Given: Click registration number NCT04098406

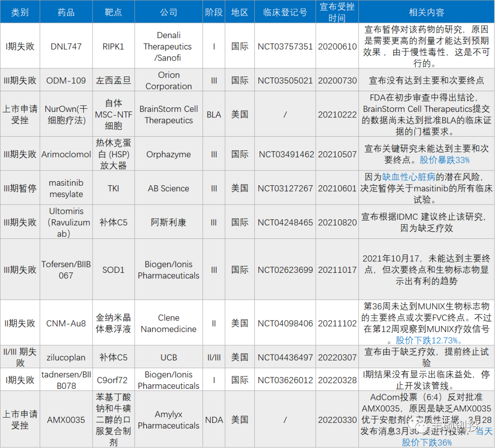Looking at the screenshot, I should [285, 323].
